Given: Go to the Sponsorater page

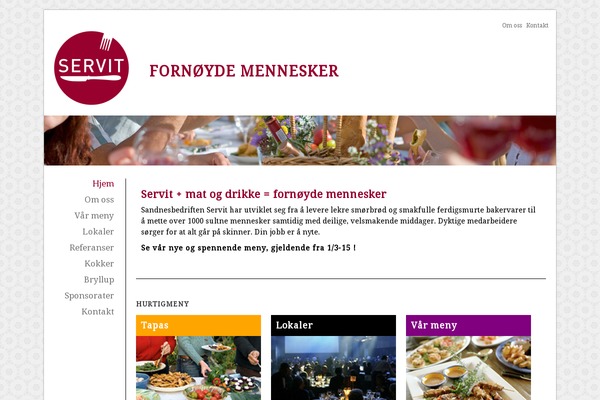Looking at the screenshot, I should 89,296.
